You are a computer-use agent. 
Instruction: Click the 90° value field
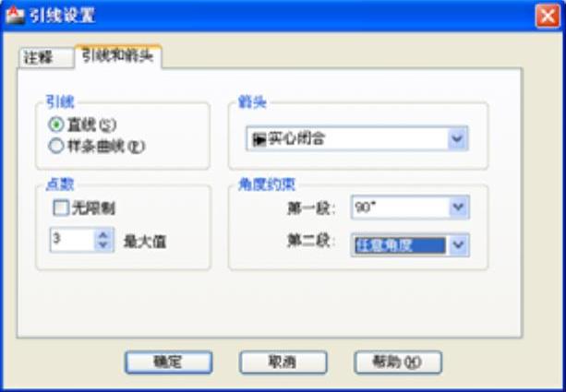[x=400, y=208]
